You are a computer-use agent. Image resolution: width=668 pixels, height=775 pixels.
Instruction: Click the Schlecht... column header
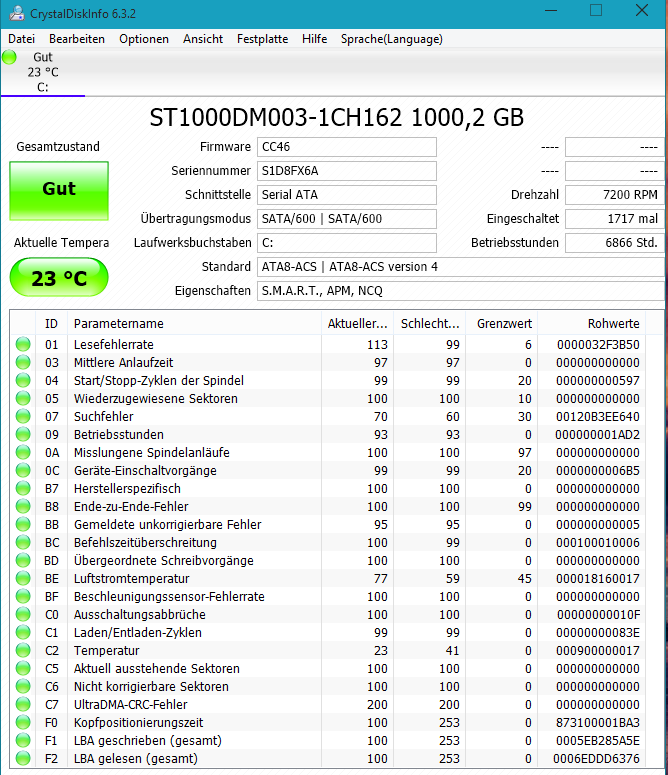[429, 323]
